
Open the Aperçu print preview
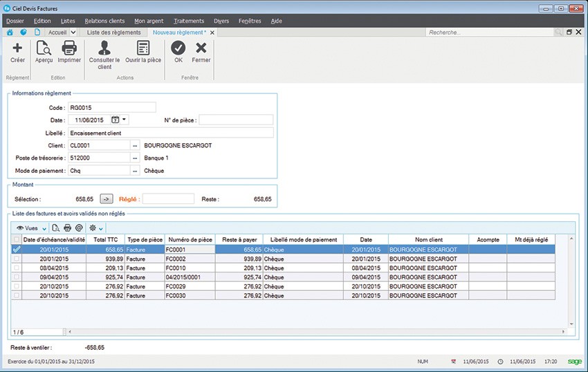point(44,48)
